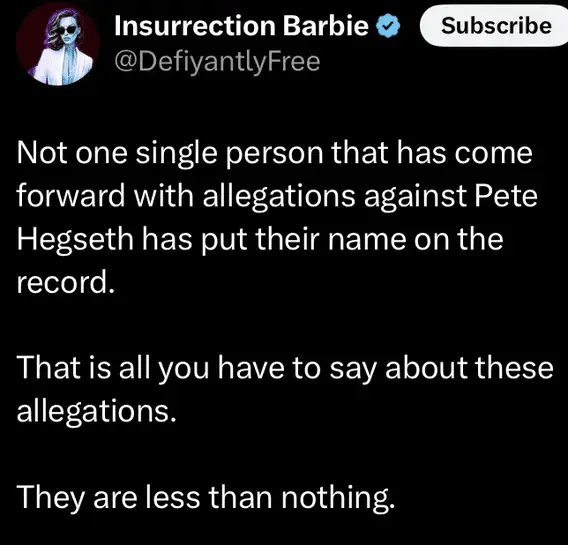The height and width of the screenshot is (545, 568).
Task: Select the word "forward" in the post
Action: [x=71, y=196]
